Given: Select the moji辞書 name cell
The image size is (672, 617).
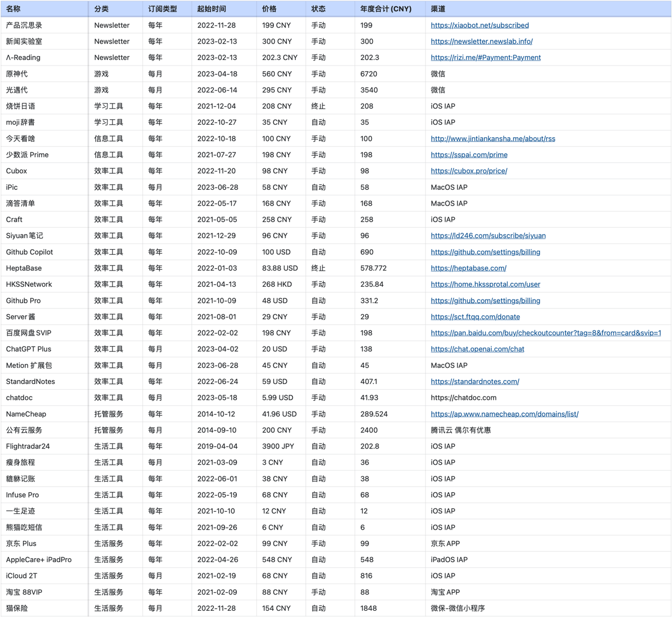Looking at the screenshot, I should pos(44,123).
